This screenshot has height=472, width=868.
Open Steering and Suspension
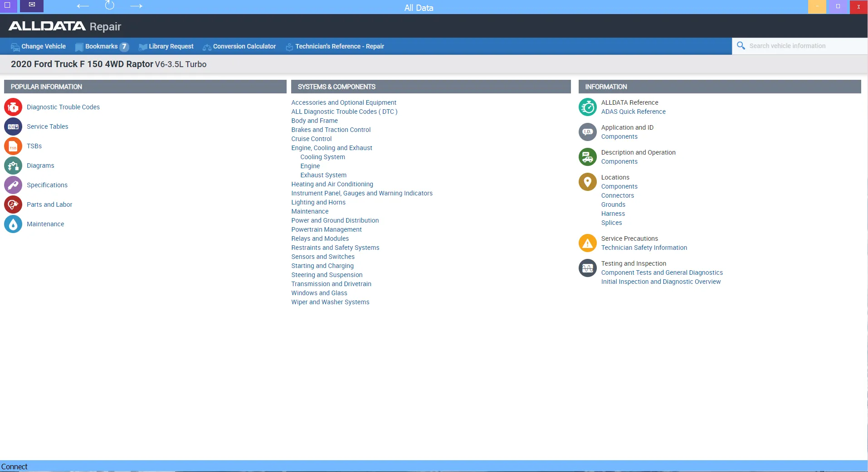pos(327,275)
